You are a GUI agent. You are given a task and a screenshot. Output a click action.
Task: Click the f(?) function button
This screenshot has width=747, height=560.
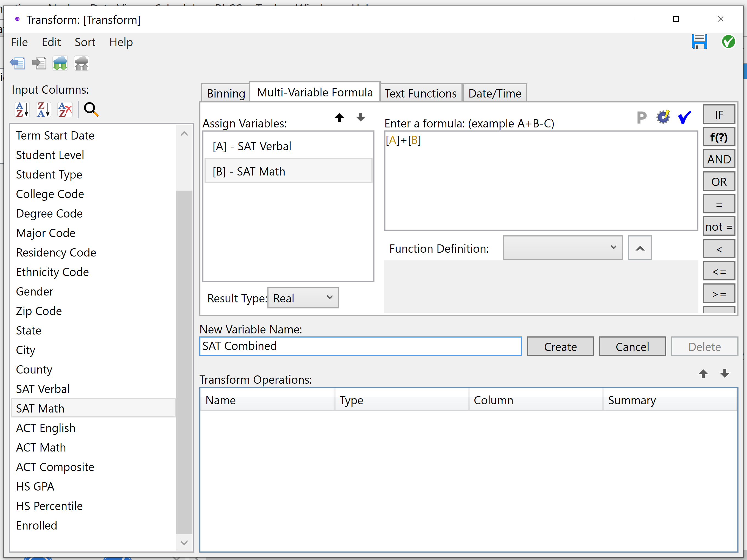(719, 137)
